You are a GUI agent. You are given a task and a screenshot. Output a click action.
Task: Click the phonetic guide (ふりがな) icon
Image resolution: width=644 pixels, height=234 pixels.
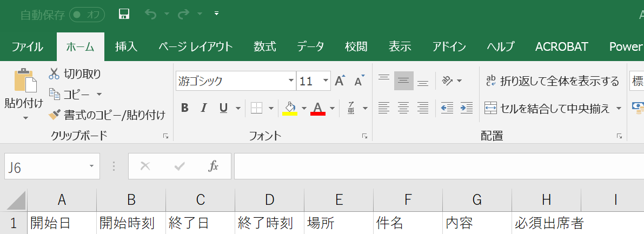(351, 108)
